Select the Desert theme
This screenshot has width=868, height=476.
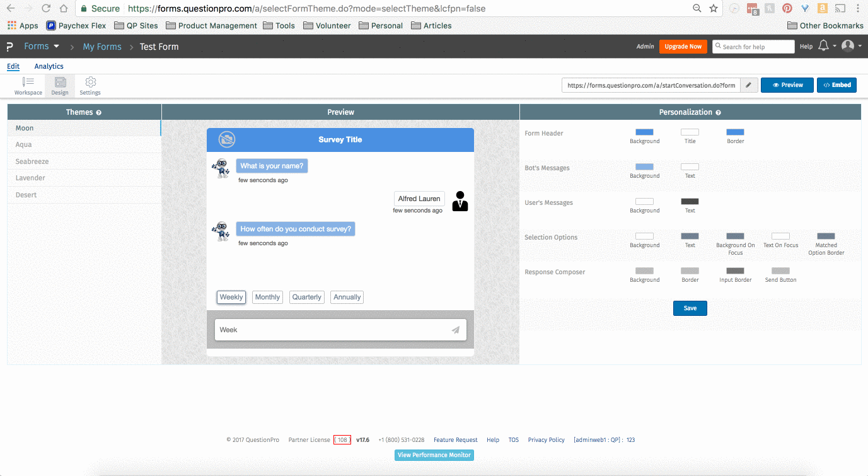[84, 195]
